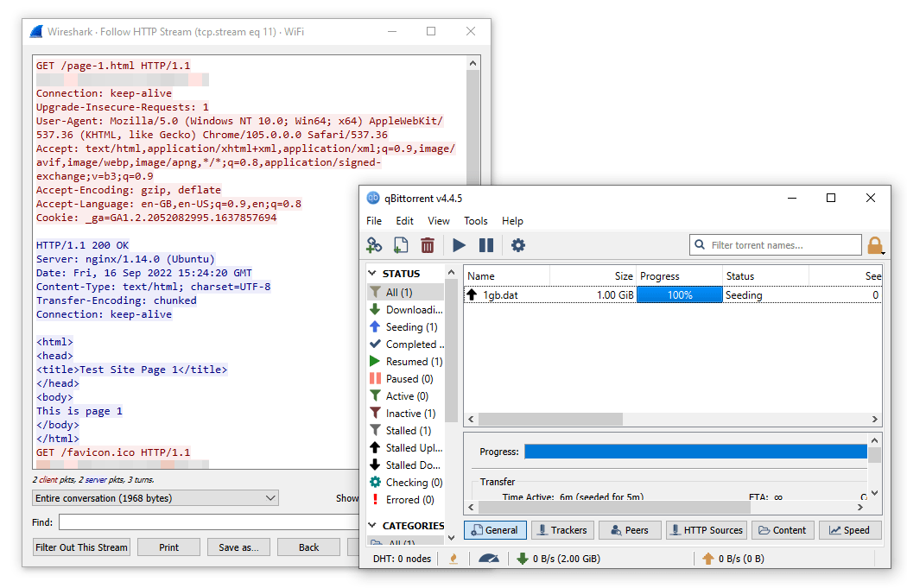Screen dimensions: 907x588
Task: Open the File menu in qBittorrent
Action: tap(374, 221)
